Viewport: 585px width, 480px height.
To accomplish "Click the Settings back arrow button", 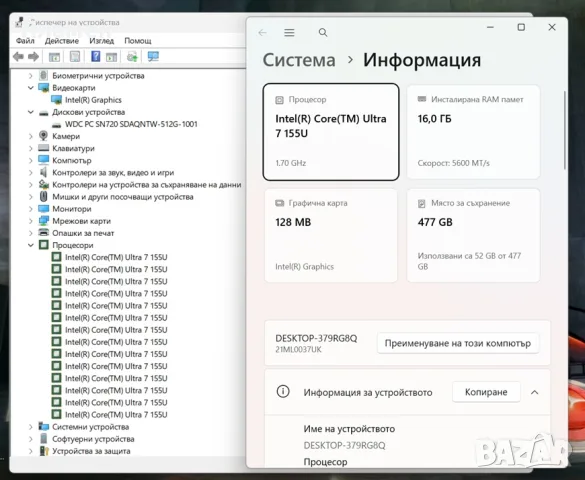I will pos(262,33).
